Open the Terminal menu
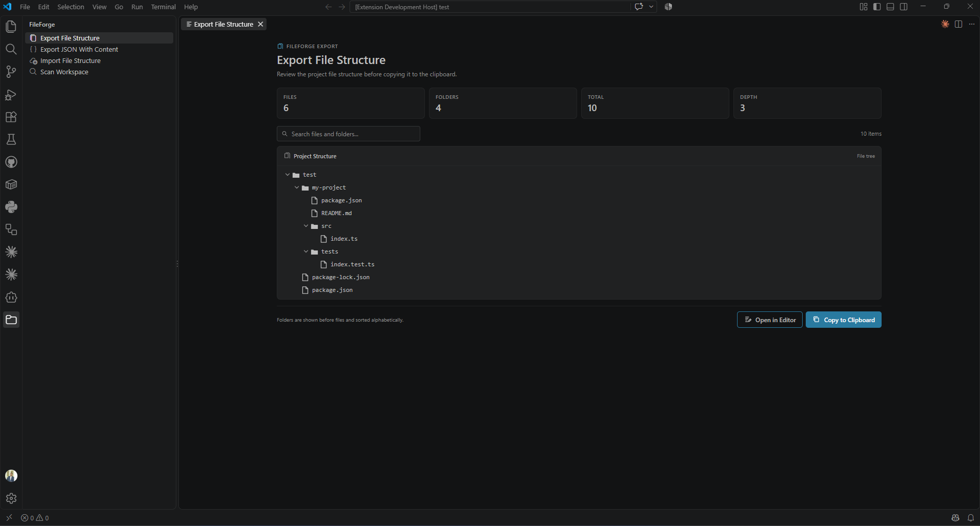This screenshot has width=980, height=526. [x=164, y=7]
